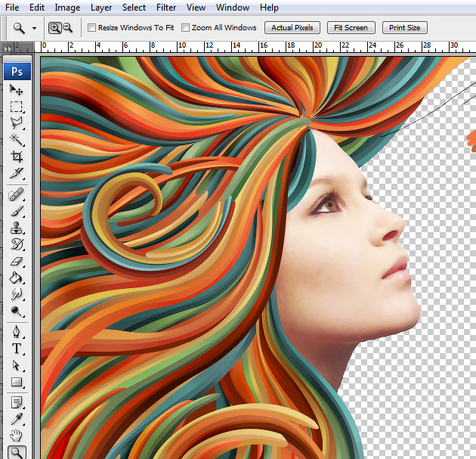Choose Zoom Out mode in options bar
Image resolution: width=476 pixels, height=459 pixels.
click(68, 28)
